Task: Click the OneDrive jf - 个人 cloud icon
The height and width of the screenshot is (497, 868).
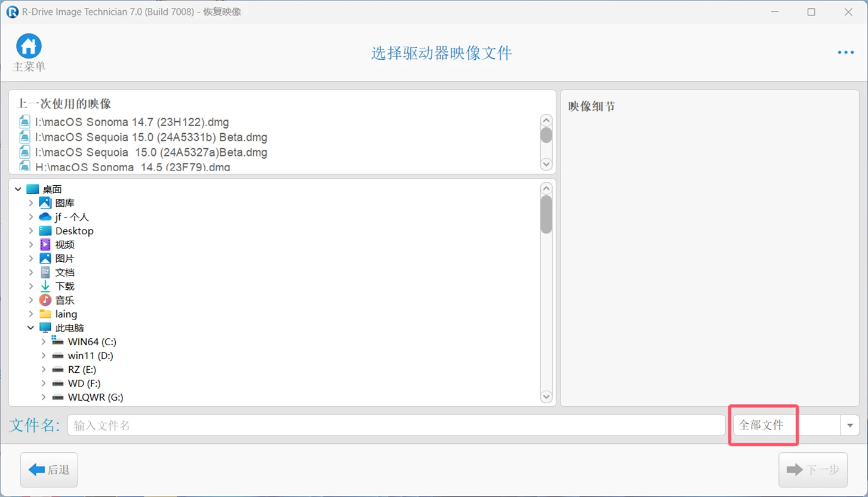Action: (45, 217)
